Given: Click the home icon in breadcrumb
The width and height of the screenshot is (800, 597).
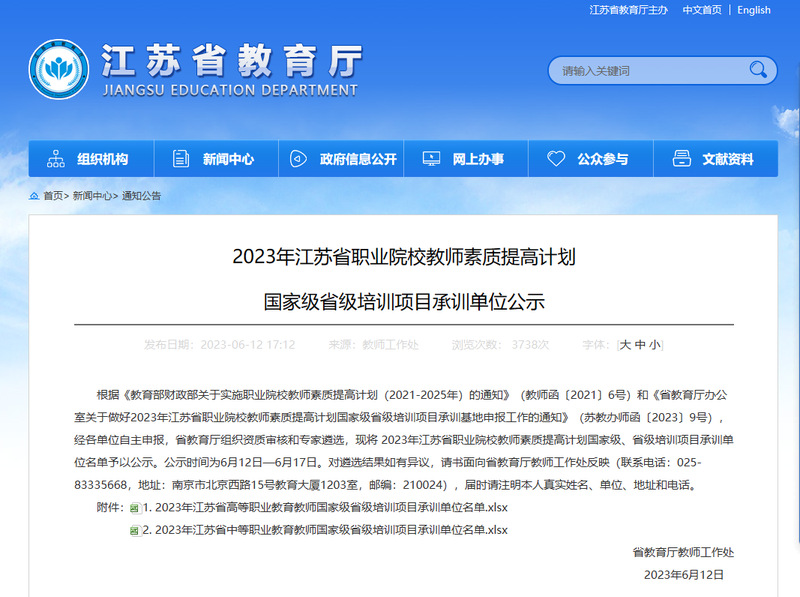Looking at the screenshot, I should (x=34, y=196).
